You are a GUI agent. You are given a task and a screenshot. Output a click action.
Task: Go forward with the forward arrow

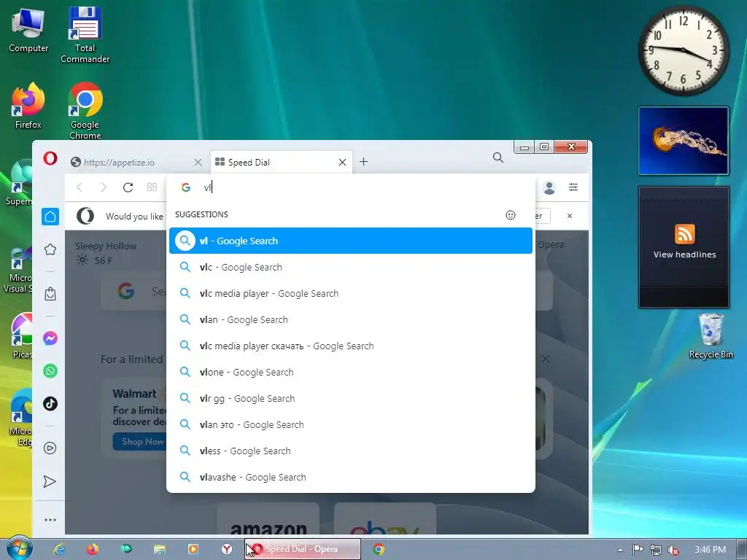[104, 187]
